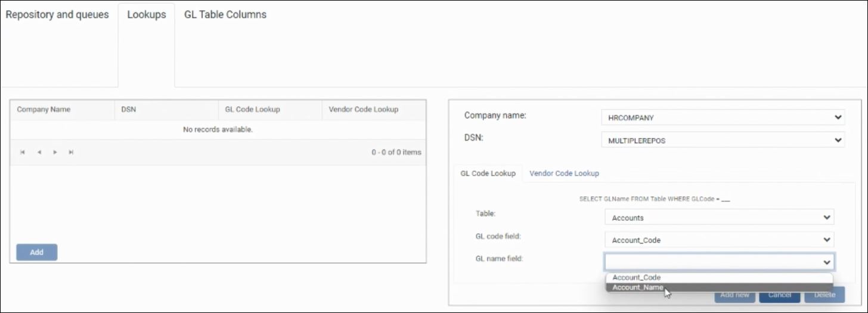Go to previous page of grid
The image size is (868, 313).
pos(39,153)
